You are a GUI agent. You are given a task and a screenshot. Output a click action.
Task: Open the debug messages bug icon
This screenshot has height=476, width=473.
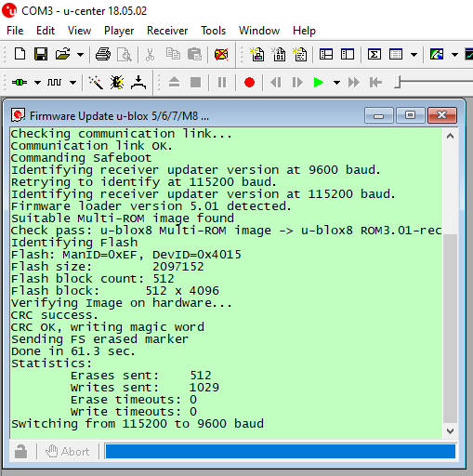[117, 83]
